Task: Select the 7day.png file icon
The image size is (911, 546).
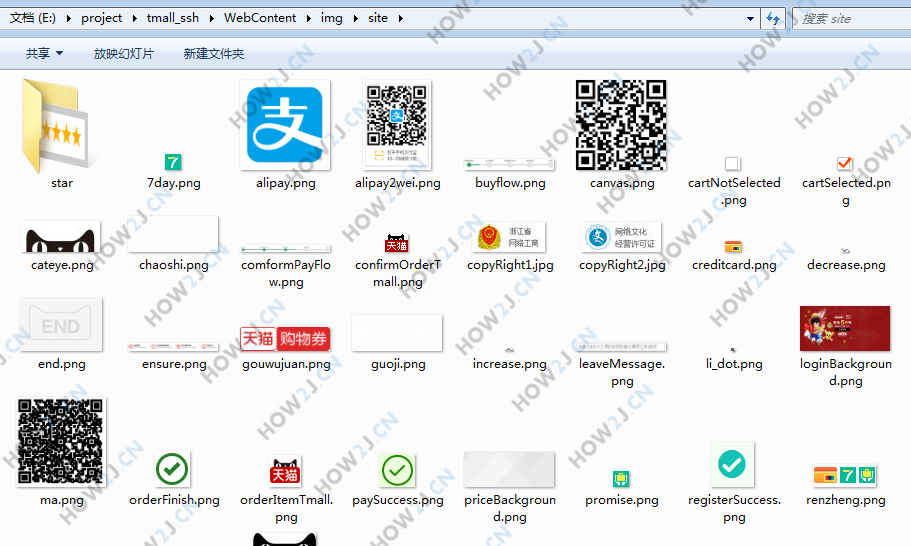Action: coord(173,162)
